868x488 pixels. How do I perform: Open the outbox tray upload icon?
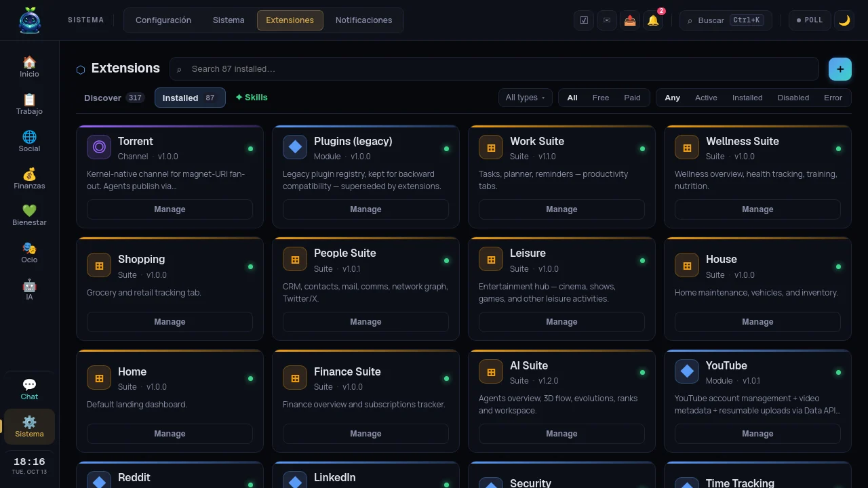coord(630,20)
